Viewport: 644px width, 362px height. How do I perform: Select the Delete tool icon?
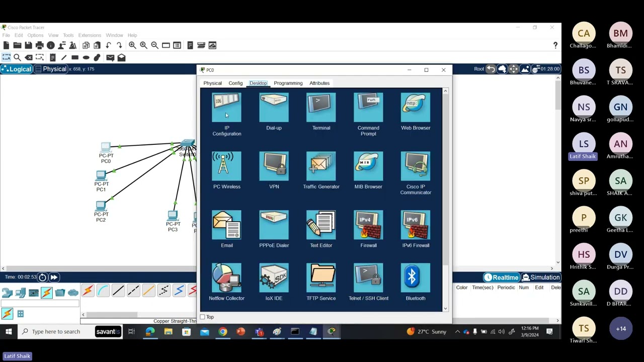pyautogui.click(x=29, y=57)
